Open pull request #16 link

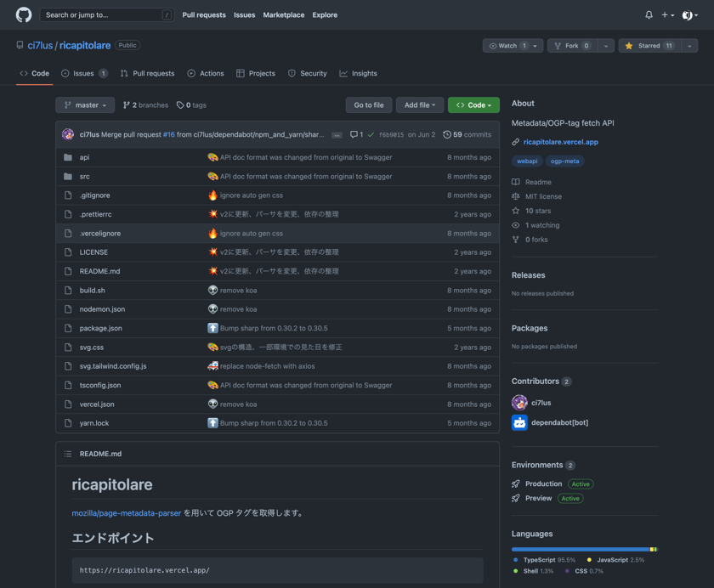169,135
